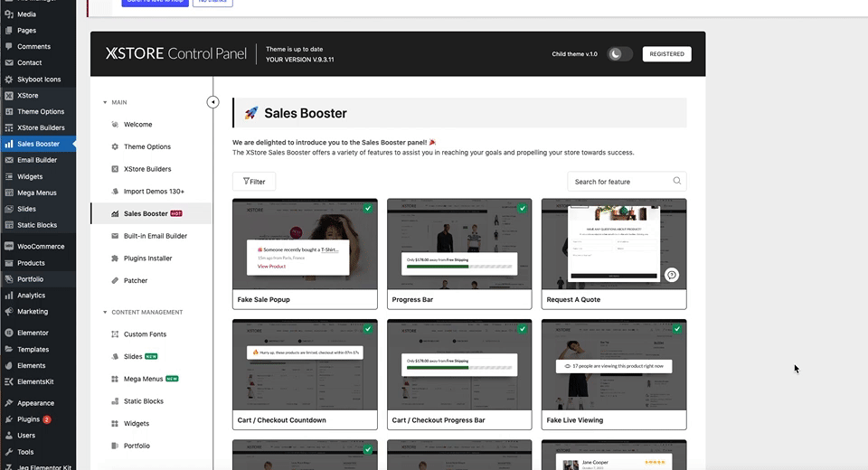Click help icon on Request A Quote card
This screenshot has width=868, height=470.
tap(672, 275)
